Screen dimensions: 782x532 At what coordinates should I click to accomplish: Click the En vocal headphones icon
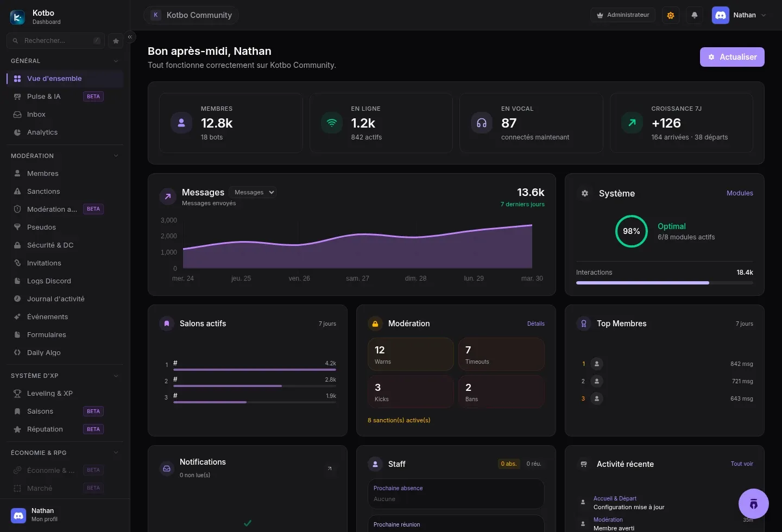click(x=482, y=123)
